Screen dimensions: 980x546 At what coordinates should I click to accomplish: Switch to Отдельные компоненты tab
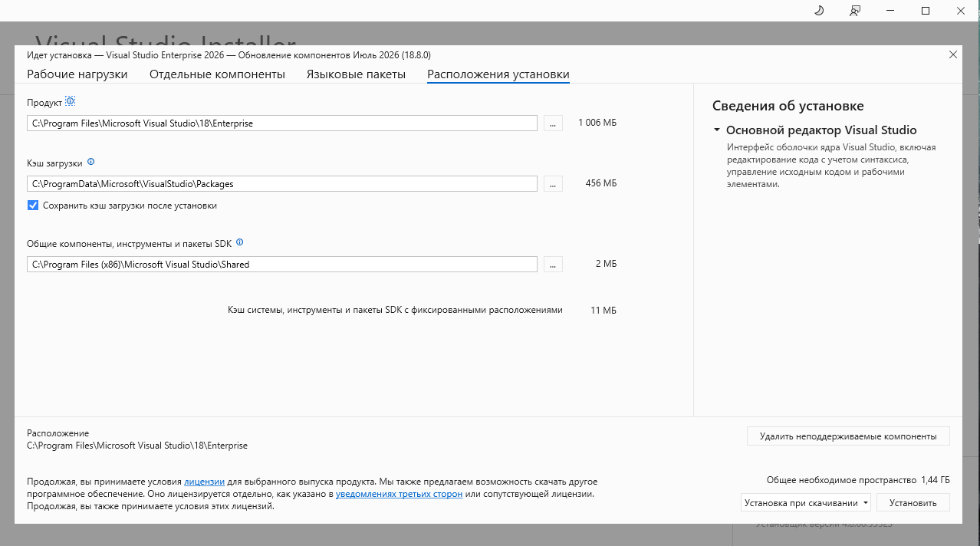[217, 74]
